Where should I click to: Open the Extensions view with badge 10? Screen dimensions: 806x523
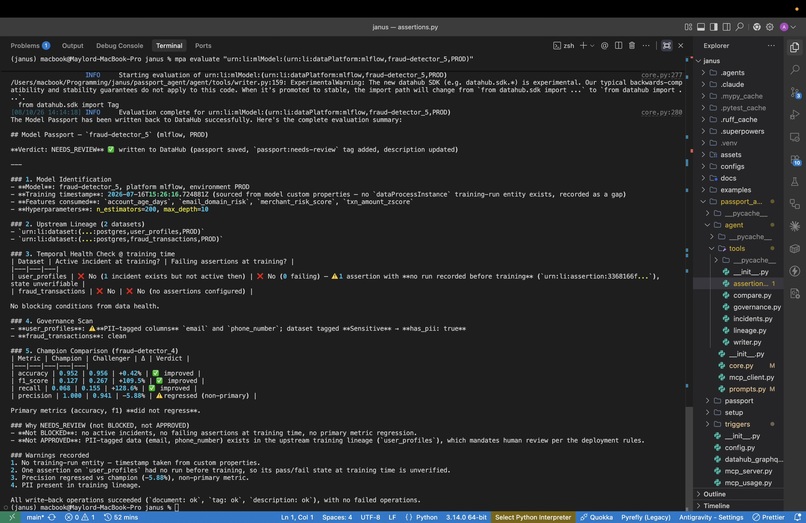click(795, 160)
